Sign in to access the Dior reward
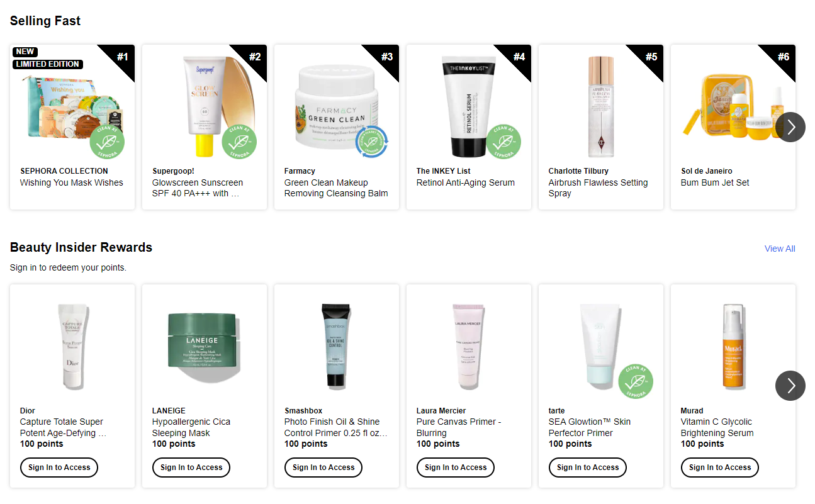This screenshot has height=504, width=815. [59, 468]
